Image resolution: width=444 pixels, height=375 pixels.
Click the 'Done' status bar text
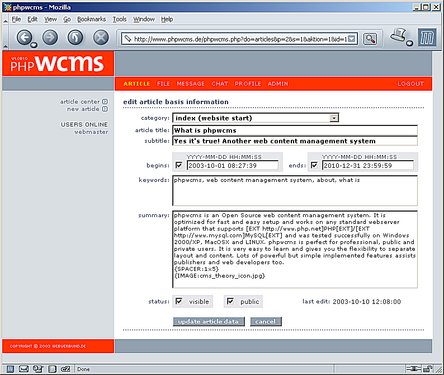[x=83, y=369]
